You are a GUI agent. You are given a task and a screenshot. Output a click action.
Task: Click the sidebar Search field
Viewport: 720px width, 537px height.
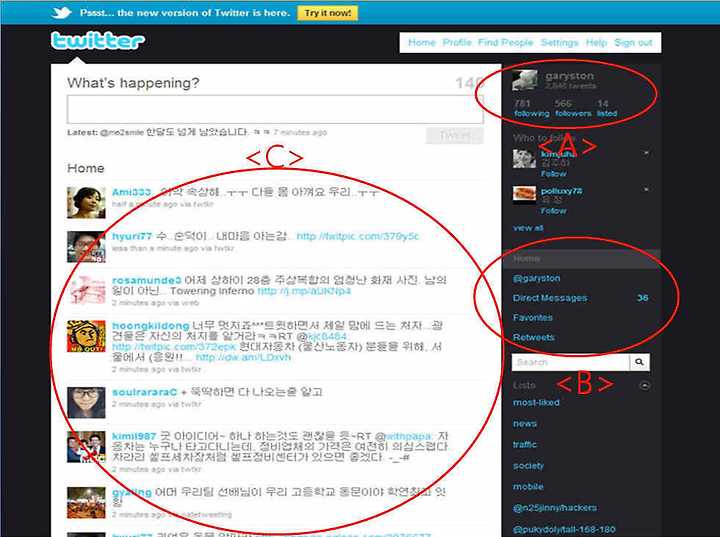[x=570, y=362]
